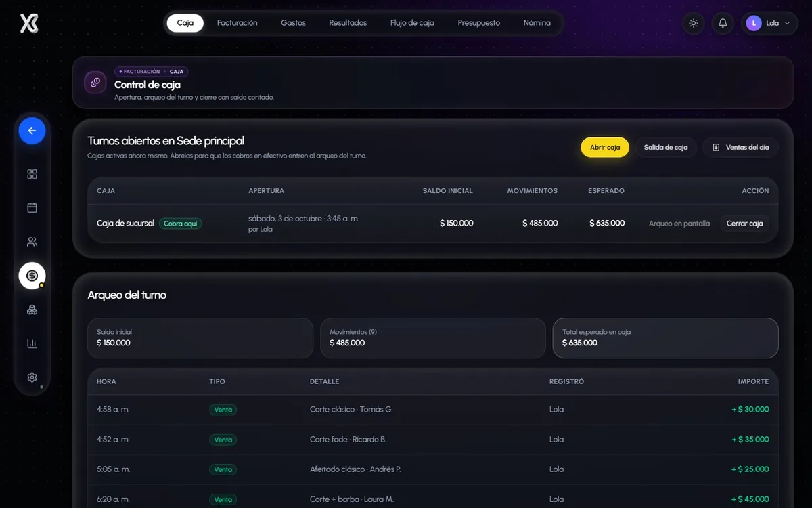Image resolution: width=812 pixels, height=508 pixels.
Task: Switch to the Gastos tab
Action: pos(293,23)
